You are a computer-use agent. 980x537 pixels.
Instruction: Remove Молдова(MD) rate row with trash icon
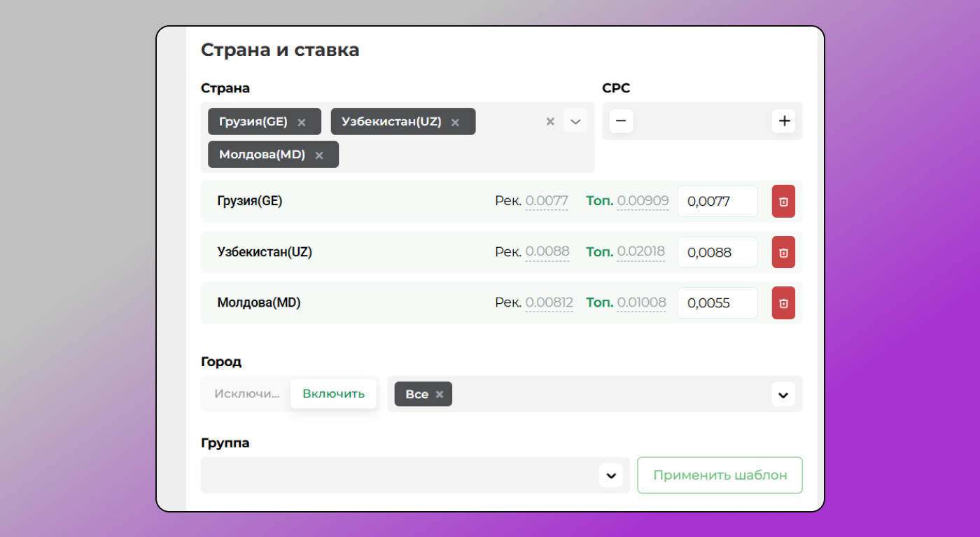point(783,302)
